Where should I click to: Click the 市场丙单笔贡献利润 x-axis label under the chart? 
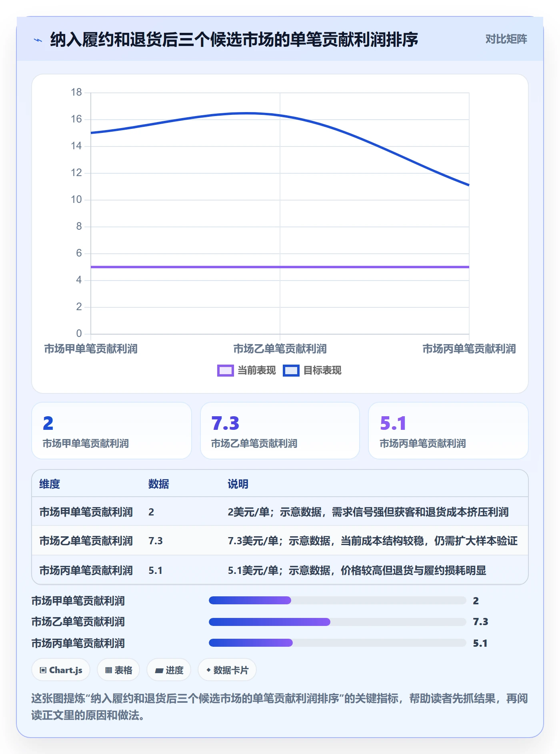click(469, 349)
